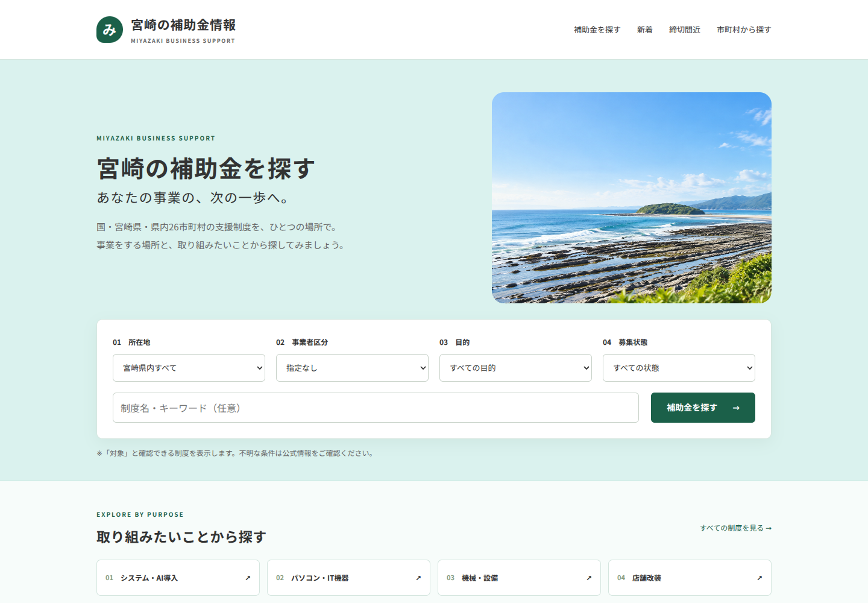Click the あなたの事業の、次の一歩へ。 text

(x=193, y=198)
